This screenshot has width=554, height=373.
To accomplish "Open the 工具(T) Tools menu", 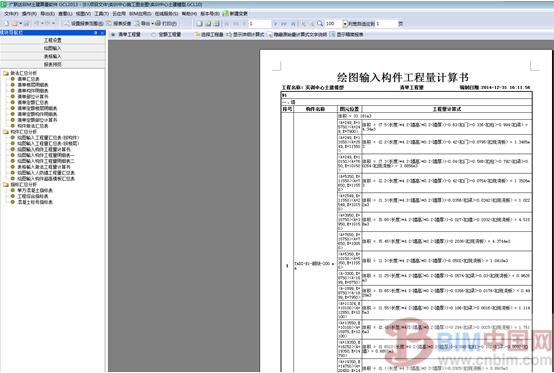I will tap(101, 14).
